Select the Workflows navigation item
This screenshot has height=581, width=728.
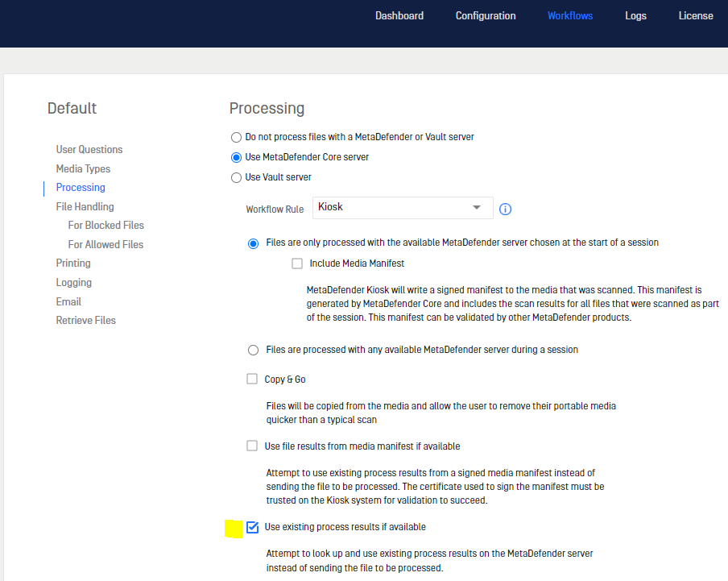click(x=570, y=16)
